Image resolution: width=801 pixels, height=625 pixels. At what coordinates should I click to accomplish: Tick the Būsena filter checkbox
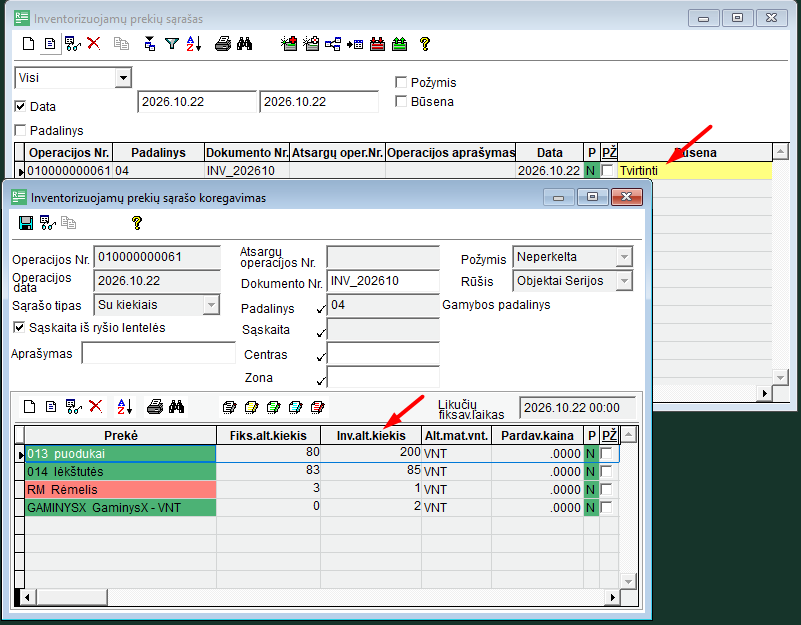tap(401, 101)
